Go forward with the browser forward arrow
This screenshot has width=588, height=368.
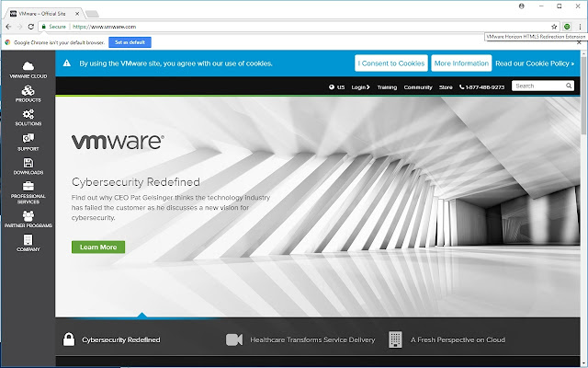pos(20,27)
